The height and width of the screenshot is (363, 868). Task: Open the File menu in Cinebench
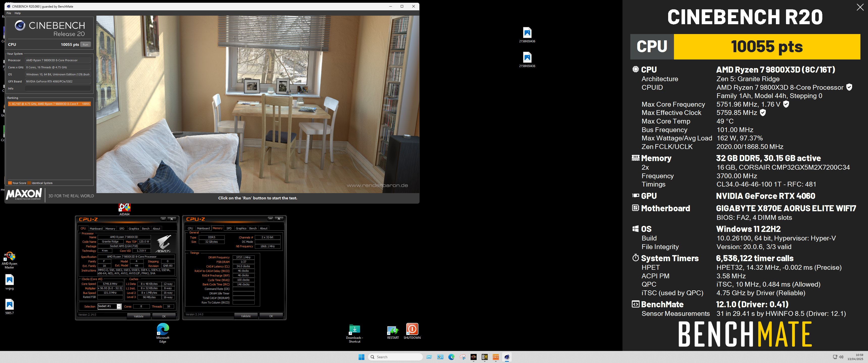(9, 13)
